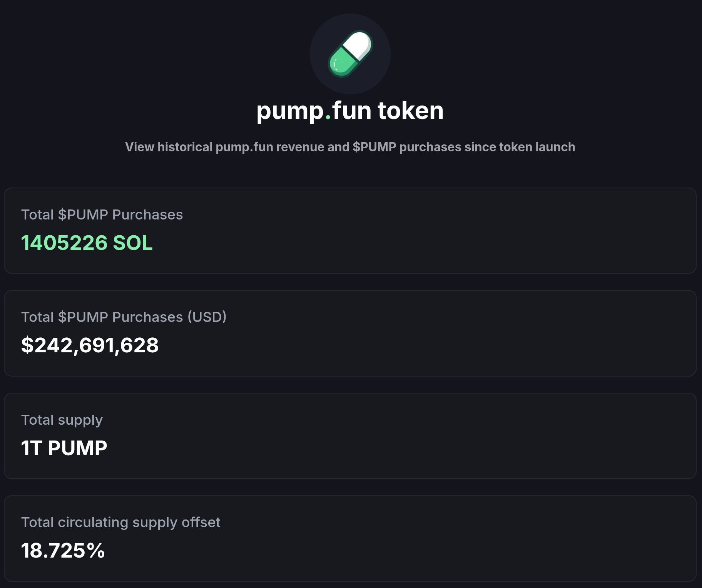The height and width of the screenshot is (588, 702).
Task: Click the green and white pill logo
Action: (x=350, y=54)
